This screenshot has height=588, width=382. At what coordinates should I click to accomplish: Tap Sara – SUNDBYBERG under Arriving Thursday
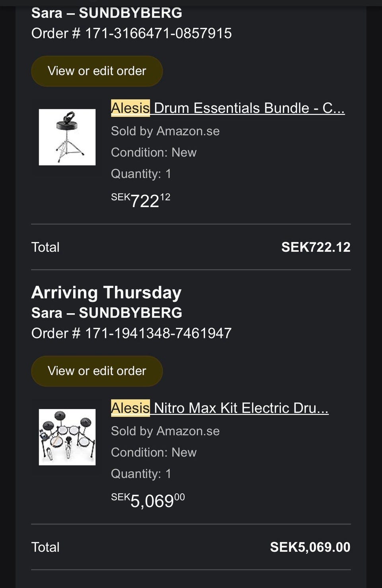click(x=107, y=313)
